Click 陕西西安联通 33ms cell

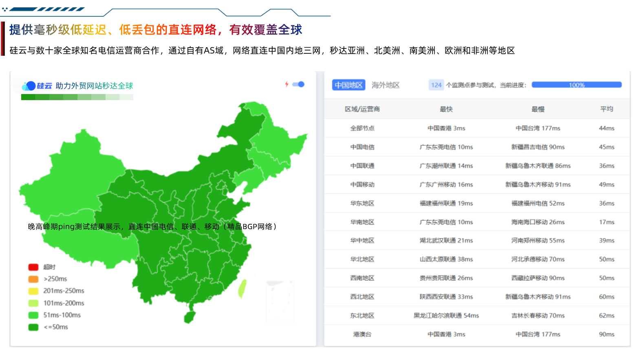click(446, 297)
